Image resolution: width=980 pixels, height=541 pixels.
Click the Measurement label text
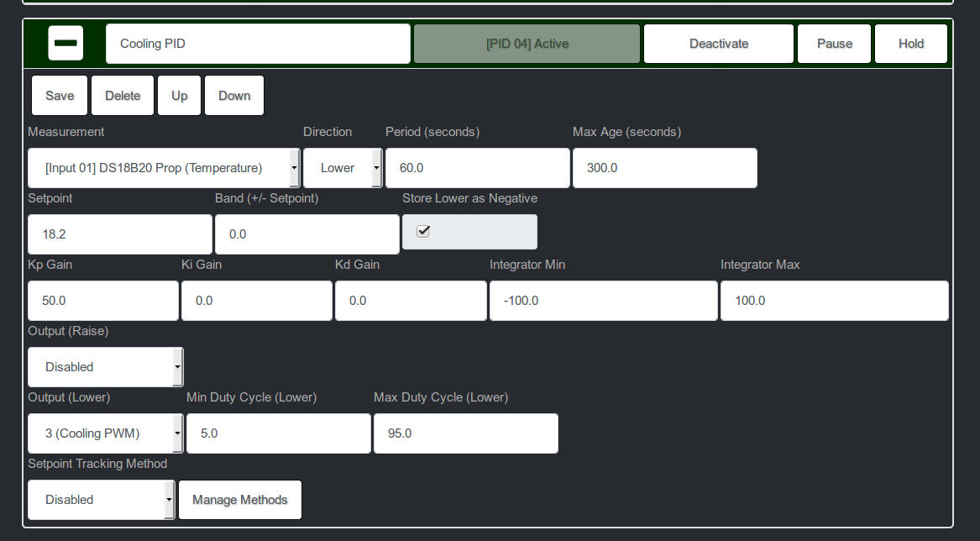tap(66, 132)
